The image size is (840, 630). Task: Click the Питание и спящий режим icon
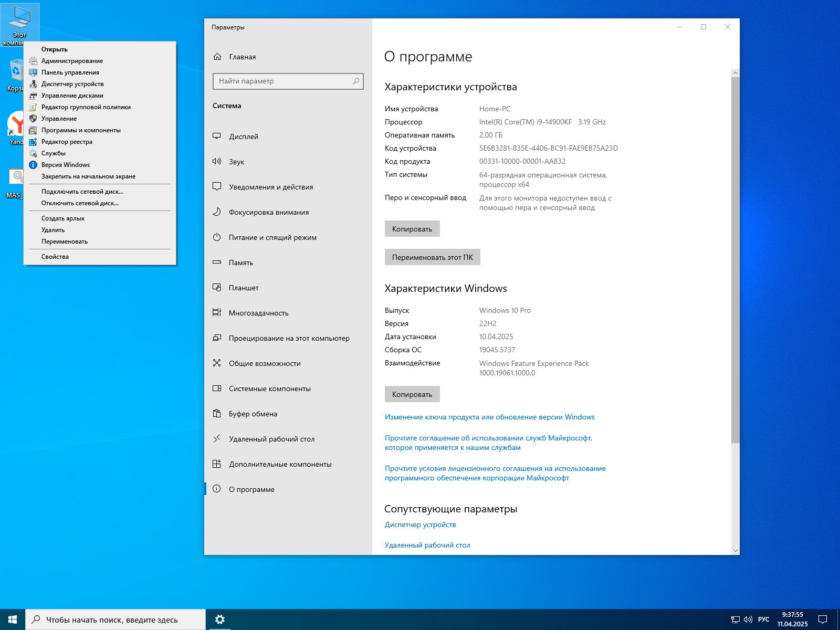(x=217, y=237)
